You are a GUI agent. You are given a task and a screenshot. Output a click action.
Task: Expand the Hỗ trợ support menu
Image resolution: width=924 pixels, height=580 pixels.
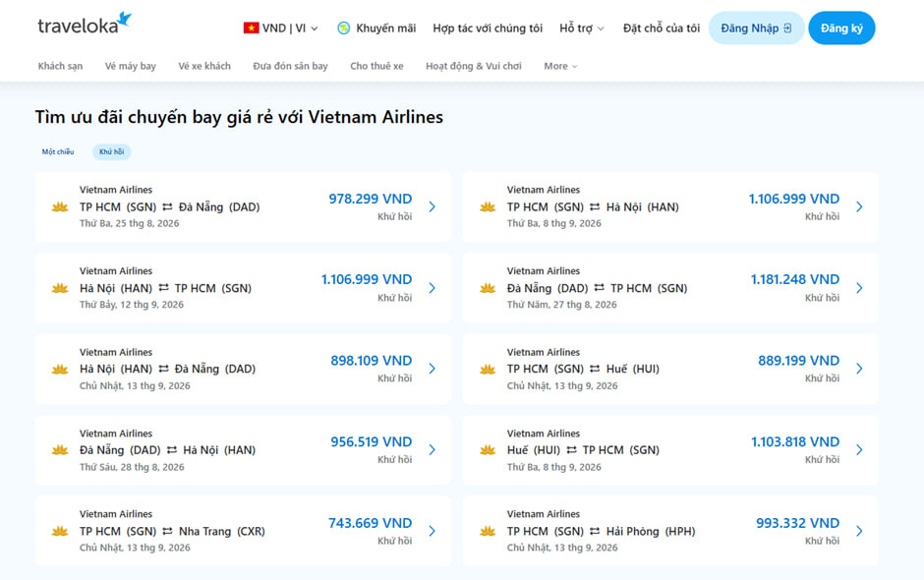[582, 28]
